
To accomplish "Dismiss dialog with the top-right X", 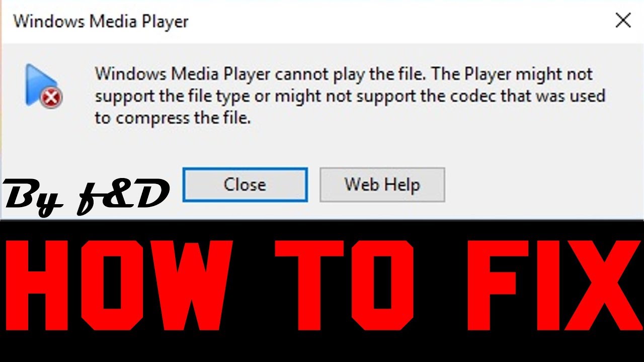I will pos(623,21).
